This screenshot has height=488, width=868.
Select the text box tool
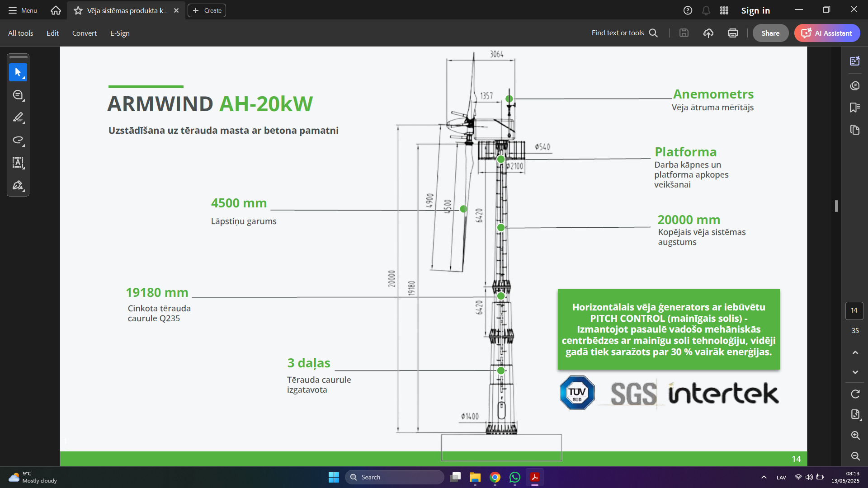pyautogui.click(x=18, y=163)
